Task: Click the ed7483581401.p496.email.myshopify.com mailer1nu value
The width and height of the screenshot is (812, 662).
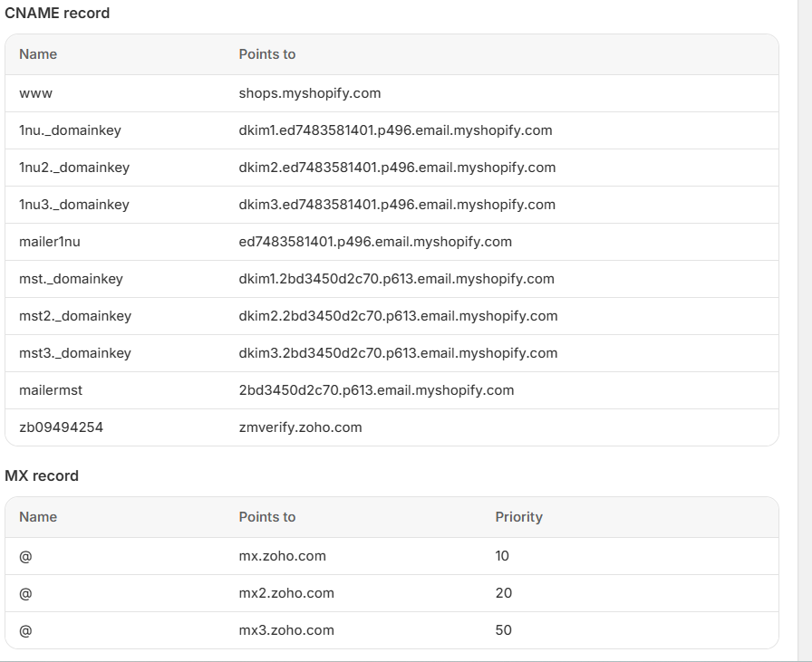Action: [x=375, y=242]
